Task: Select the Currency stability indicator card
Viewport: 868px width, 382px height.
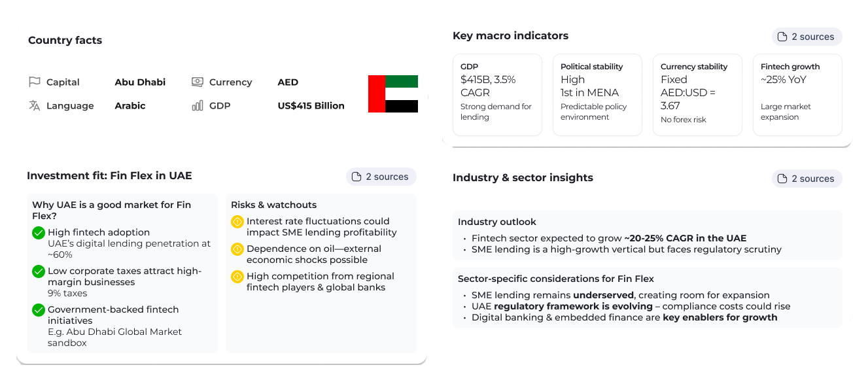Action: (x=697, y=95)
